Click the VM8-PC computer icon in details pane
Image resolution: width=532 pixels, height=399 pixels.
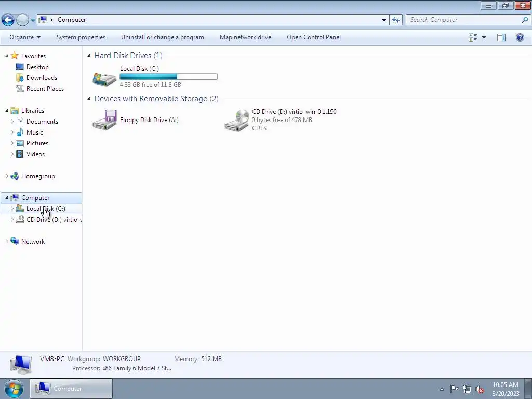pos(21,364)
